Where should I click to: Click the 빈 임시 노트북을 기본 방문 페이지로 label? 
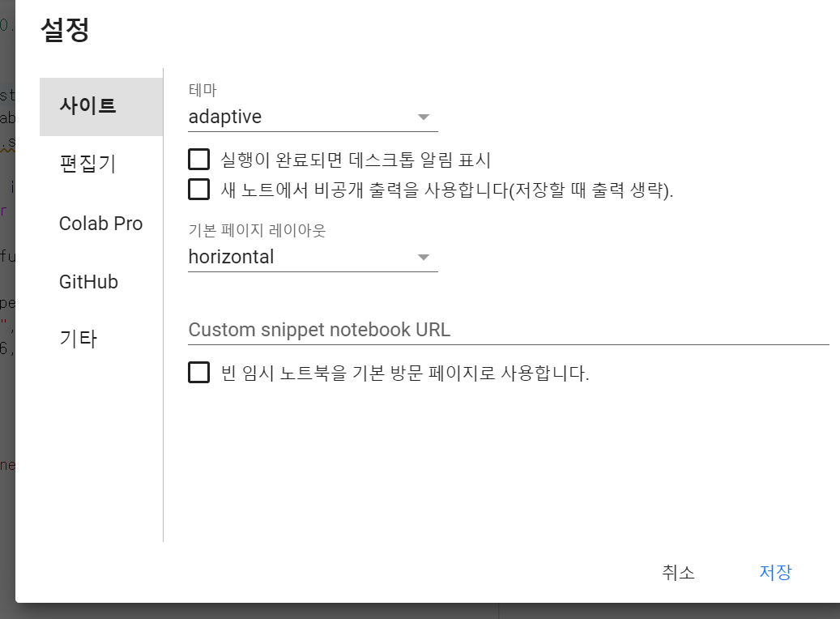[405, 374]
